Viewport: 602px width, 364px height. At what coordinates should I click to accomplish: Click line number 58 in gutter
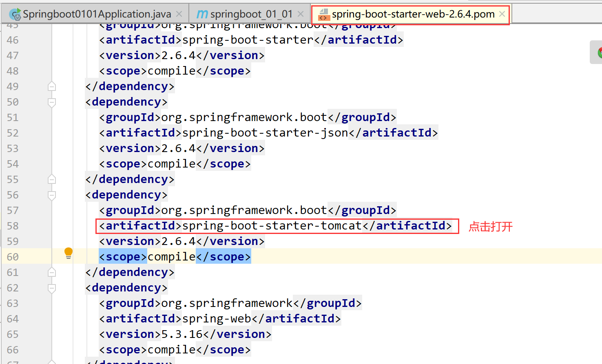pos(13,226)
